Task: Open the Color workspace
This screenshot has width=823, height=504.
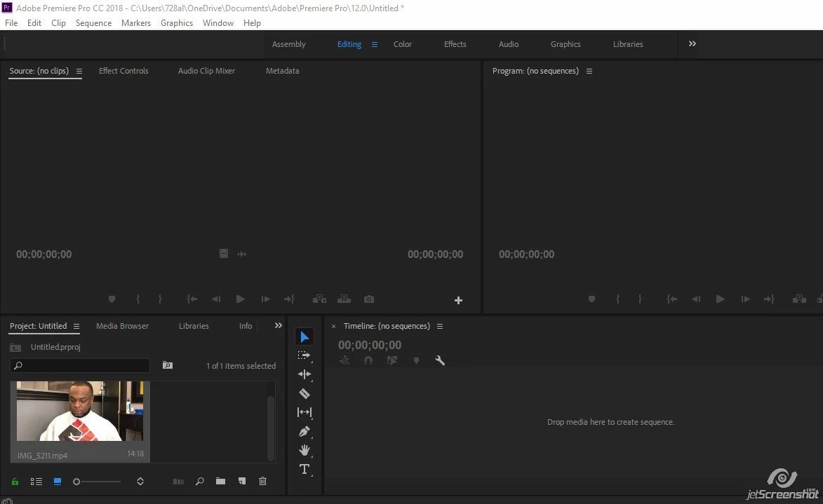Action: click(403, 44)
